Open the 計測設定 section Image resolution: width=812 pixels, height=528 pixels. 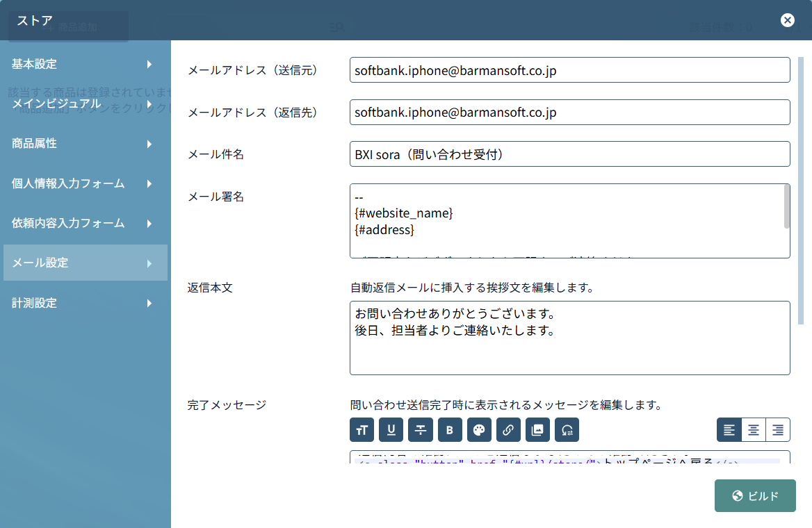point(86,303)
